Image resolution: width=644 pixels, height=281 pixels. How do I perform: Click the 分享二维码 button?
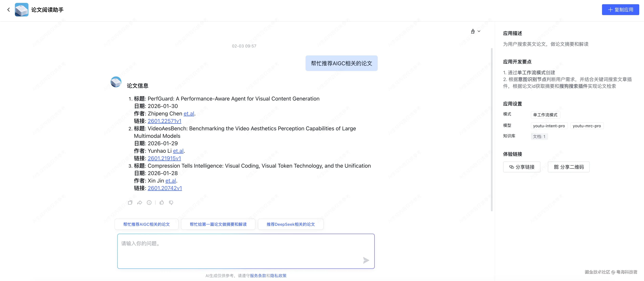pos(568,167)
